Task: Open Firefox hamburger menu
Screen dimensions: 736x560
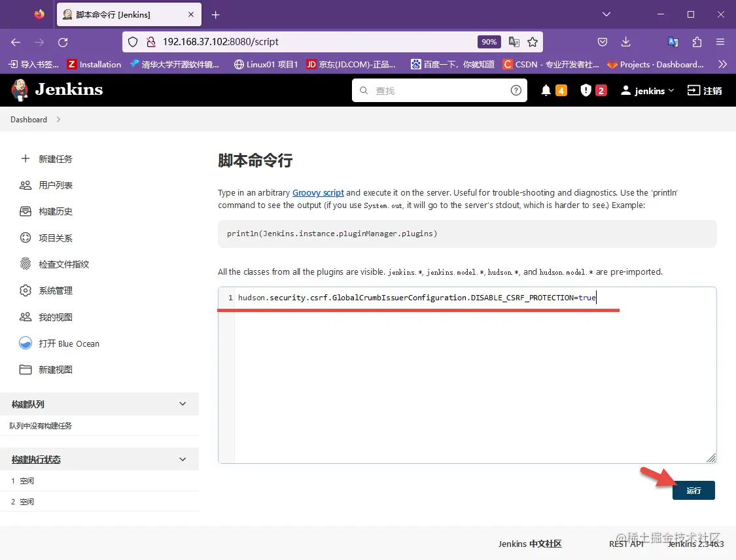Action: 720,42
